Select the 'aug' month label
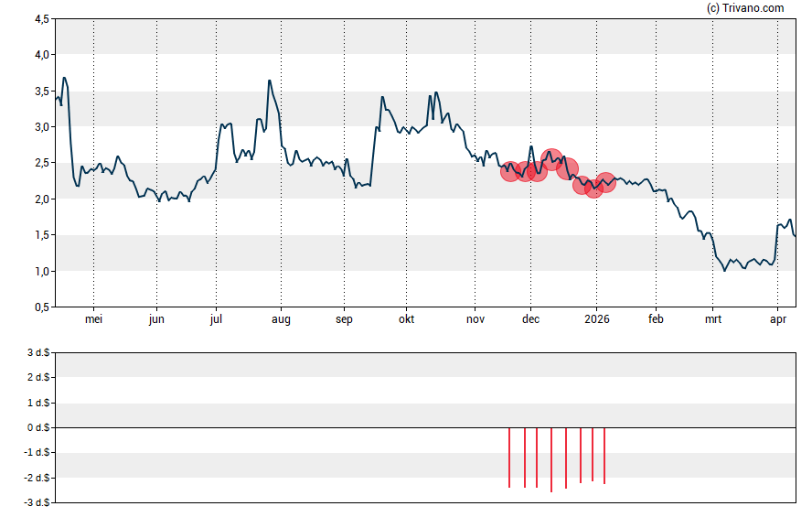Screen dimensions: 812x517 pos(281,320)
